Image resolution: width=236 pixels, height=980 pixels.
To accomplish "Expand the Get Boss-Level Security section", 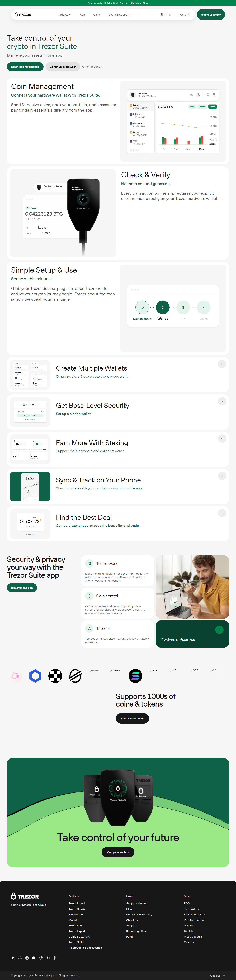I will pyautogui.click(x=222, y=401).
